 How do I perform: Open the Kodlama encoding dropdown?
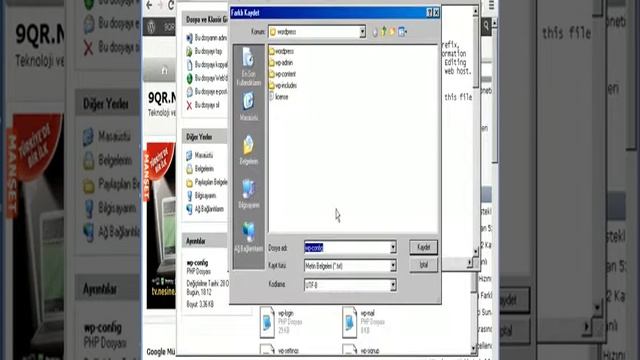393,285
